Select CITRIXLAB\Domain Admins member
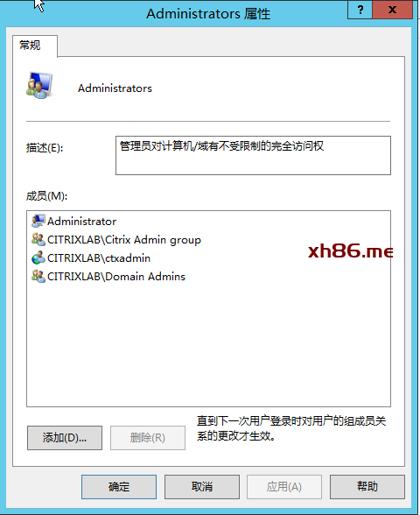 pyautogui.click(x=116, y=277)
